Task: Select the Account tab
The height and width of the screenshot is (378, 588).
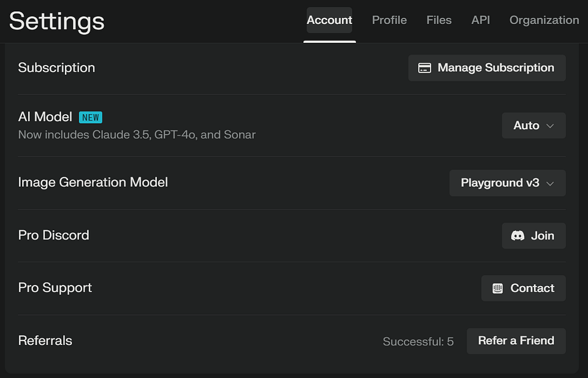Action: 329,20
